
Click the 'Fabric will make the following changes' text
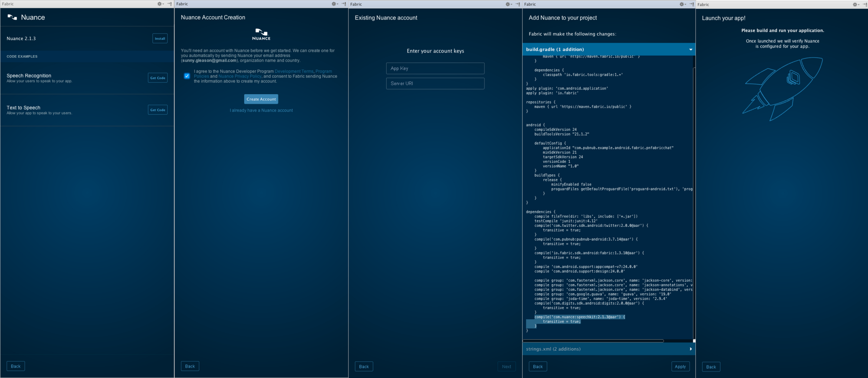coord(572,34)
